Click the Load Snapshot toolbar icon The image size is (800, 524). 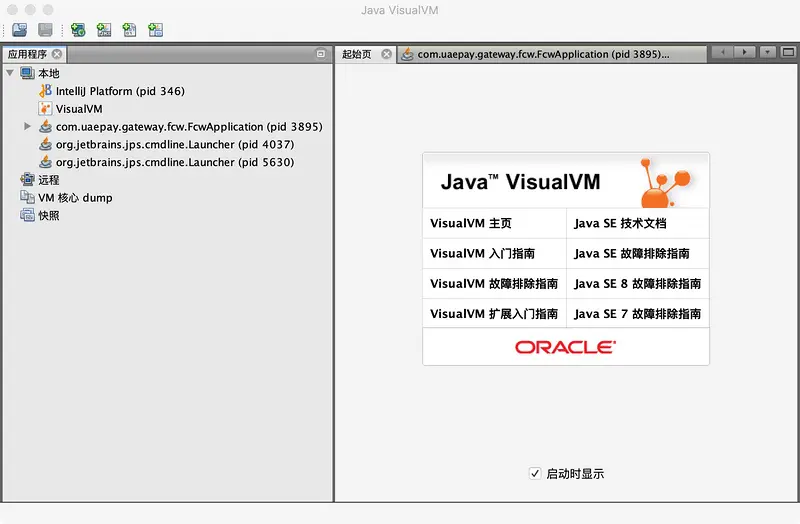point(19,30)
